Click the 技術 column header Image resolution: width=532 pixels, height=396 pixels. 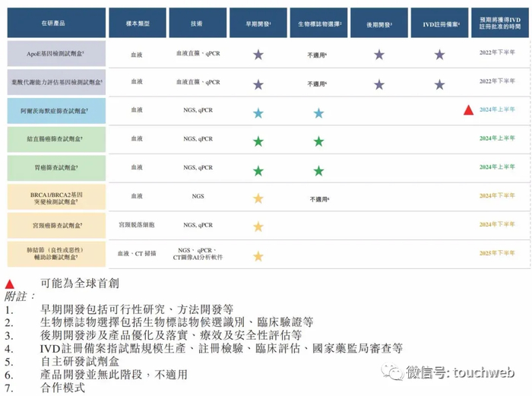pos(198,23)
